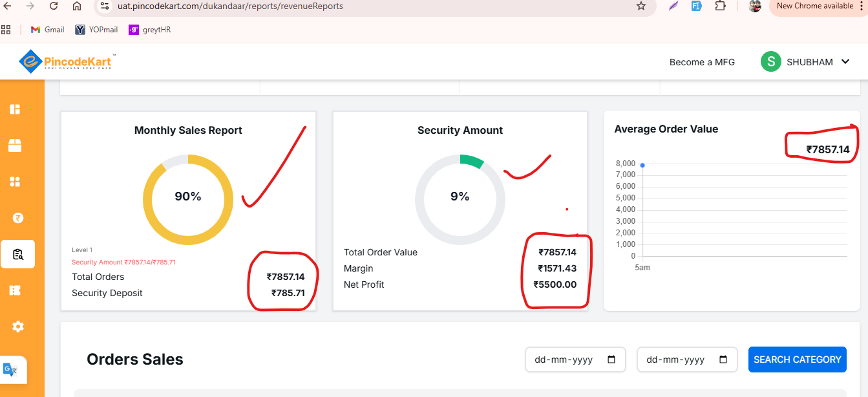The image size is (868, 397).
Task: Select the categories grid icon in sidebar
Action: click(15, 182)
